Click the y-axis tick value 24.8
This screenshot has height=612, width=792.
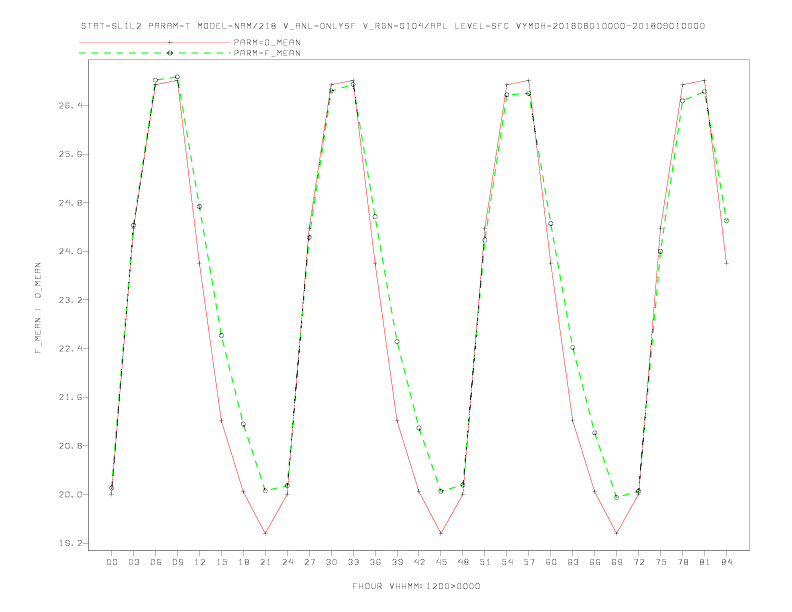[70, 202]
